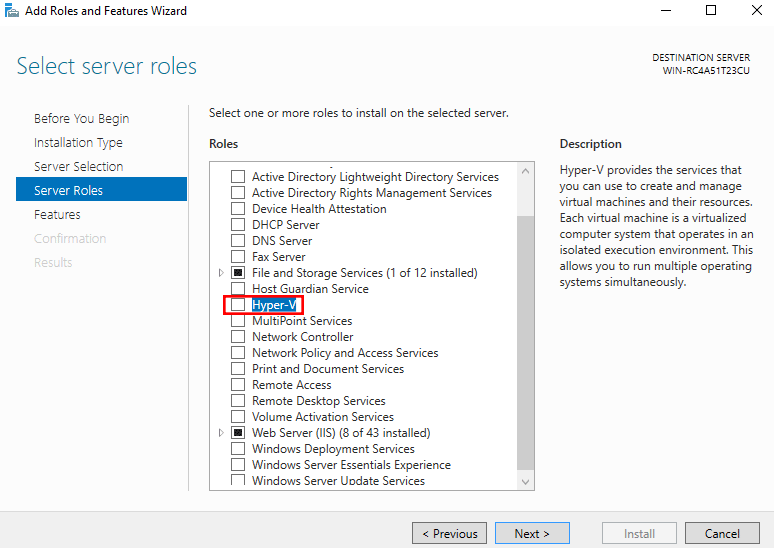Click the disabled Install button
774x548 pixels.
pos(639,533)
